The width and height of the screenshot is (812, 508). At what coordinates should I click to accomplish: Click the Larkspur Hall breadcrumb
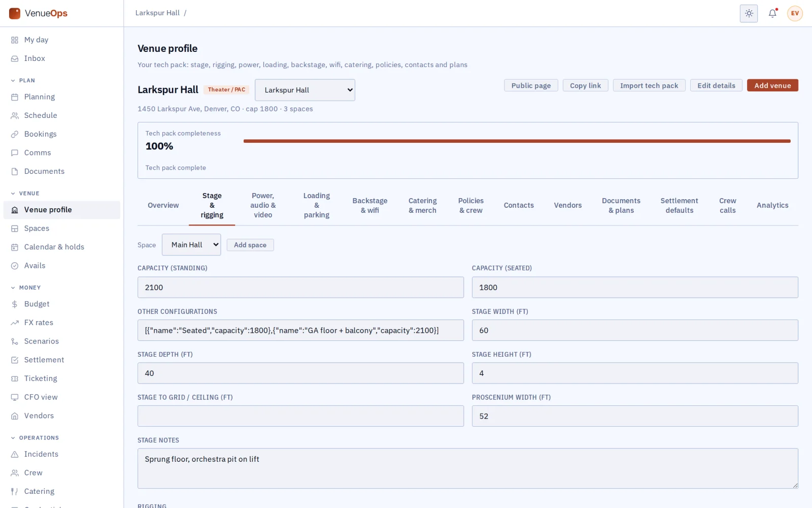pyautogui.click(x=157, y=13)
